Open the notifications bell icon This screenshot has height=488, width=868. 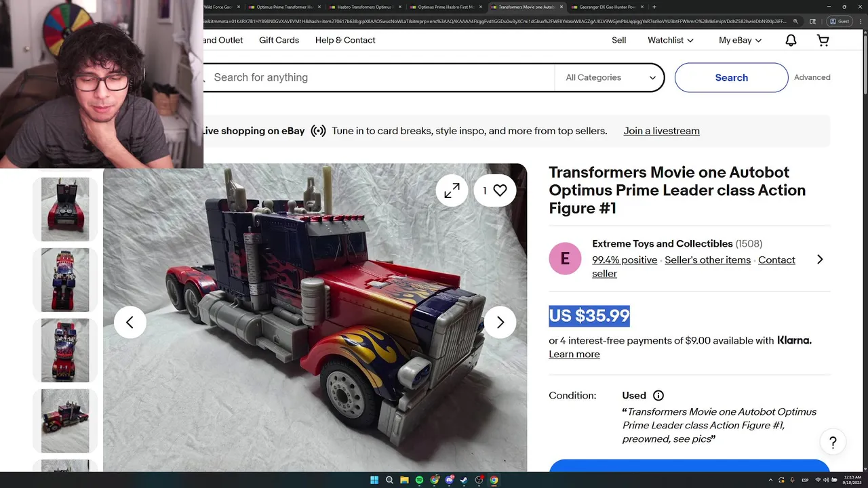point(791,41)
